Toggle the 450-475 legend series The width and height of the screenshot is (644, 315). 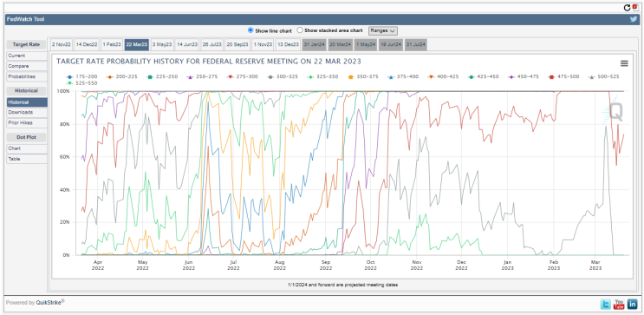[x=524, y=76]
